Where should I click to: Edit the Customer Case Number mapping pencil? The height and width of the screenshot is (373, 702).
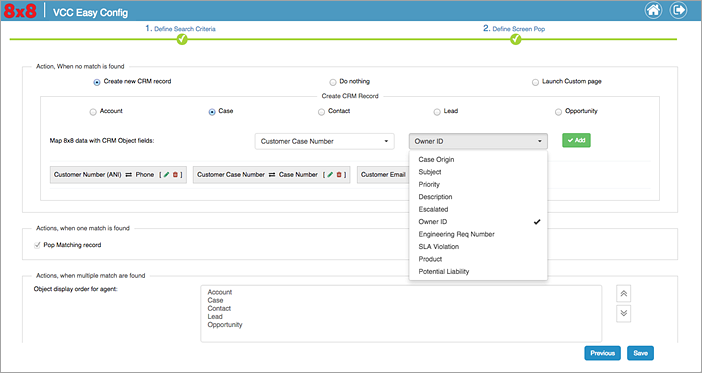click(x=330, y=175)
